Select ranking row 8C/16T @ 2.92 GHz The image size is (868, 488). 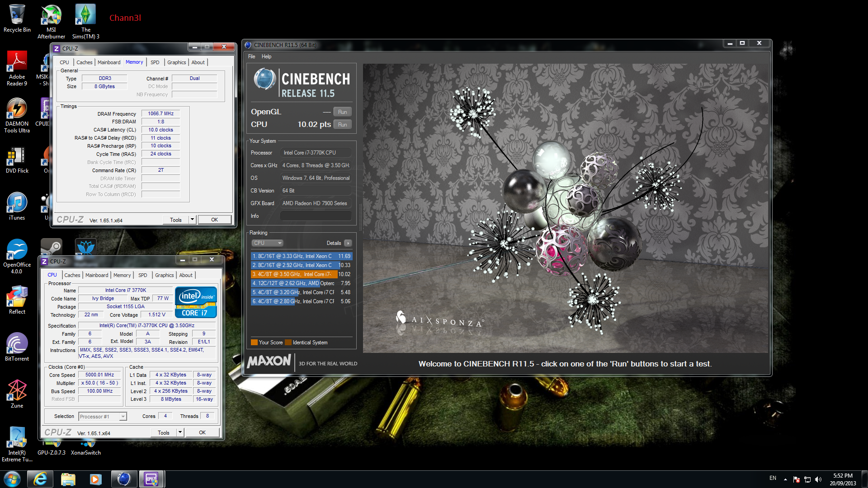point(302,265)
